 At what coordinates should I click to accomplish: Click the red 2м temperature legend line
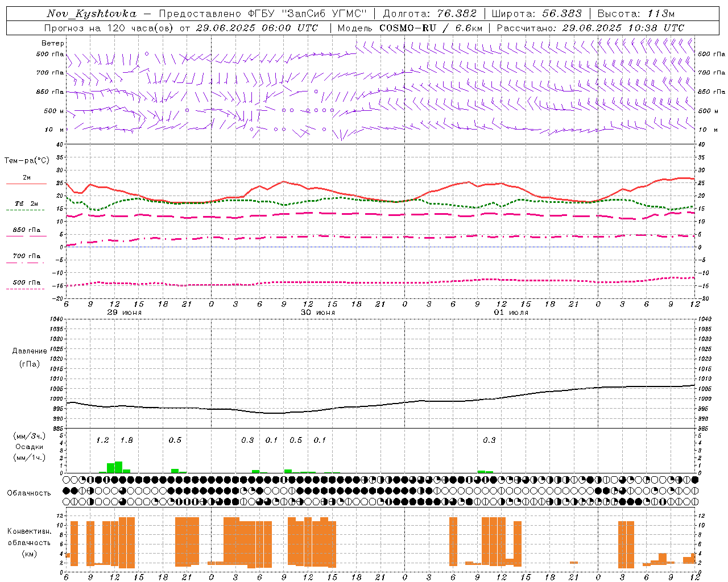pyautogui.click(x=26, y=184)
